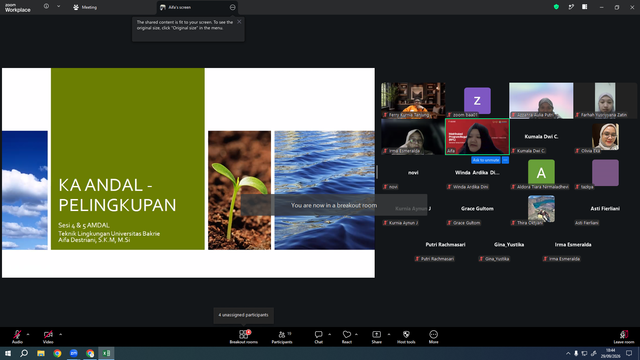Unmute microphone with the Audio button

17,336
